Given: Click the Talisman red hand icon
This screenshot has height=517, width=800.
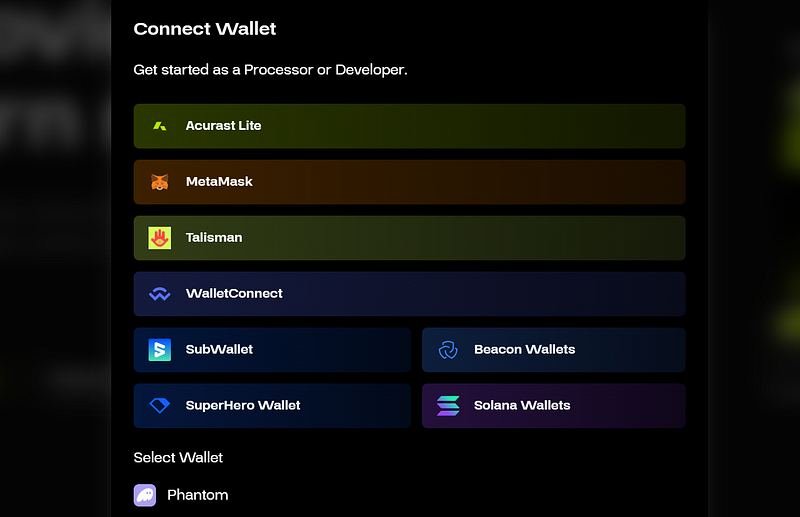Looking at the screenshot, I should coord(160,238).
